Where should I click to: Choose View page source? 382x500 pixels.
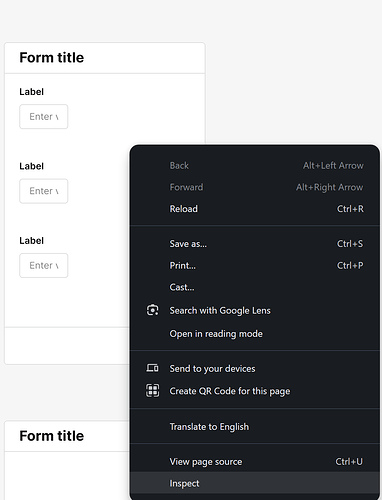tap(255, 462)
